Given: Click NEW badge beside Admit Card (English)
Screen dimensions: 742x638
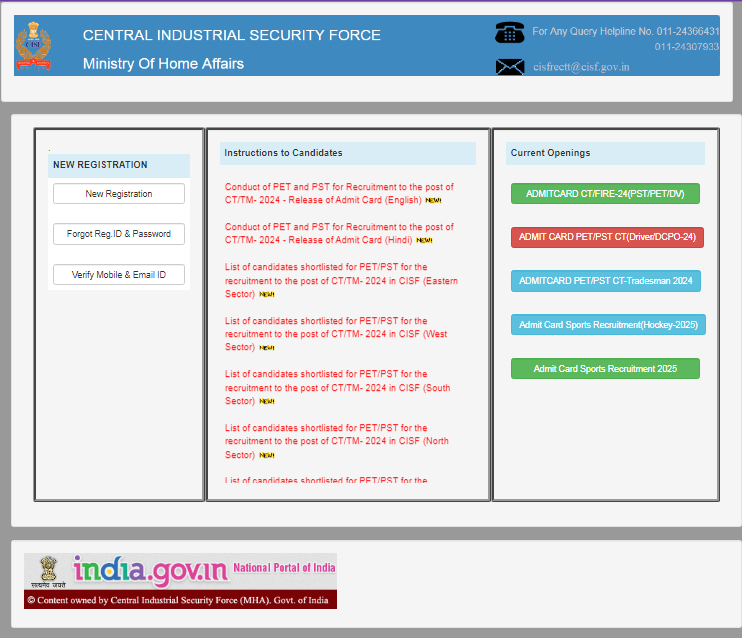Looking at the screenshot, I should 433,200.
